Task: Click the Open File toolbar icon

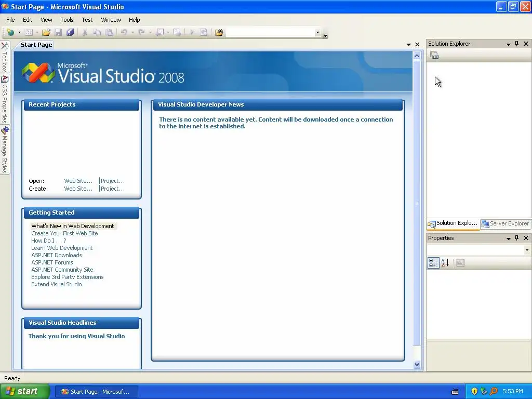Action: click(46, 32)
